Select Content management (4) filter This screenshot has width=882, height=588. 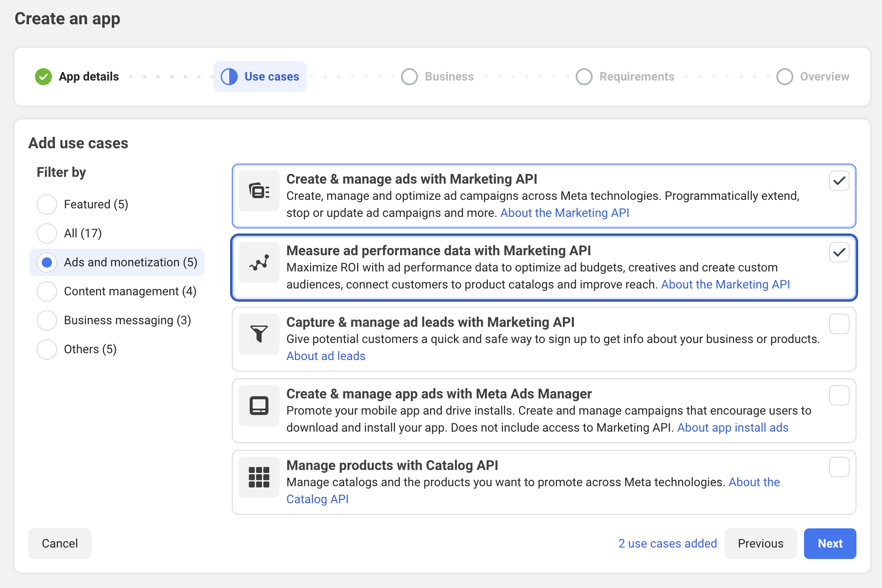(47, 291)
